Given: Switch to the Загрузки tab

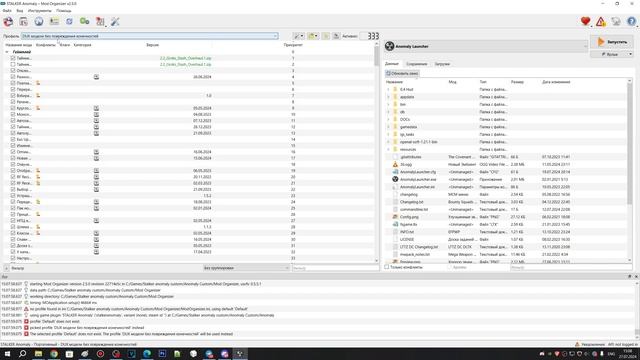Looking at the screenshot, I should pos(442,64).
